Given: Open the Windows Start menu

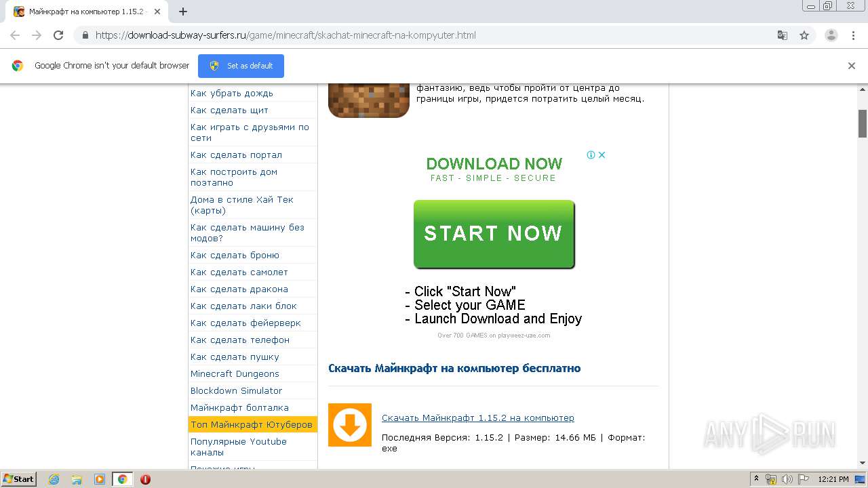Looking at the screenshot, I should (x=18, y=479).
